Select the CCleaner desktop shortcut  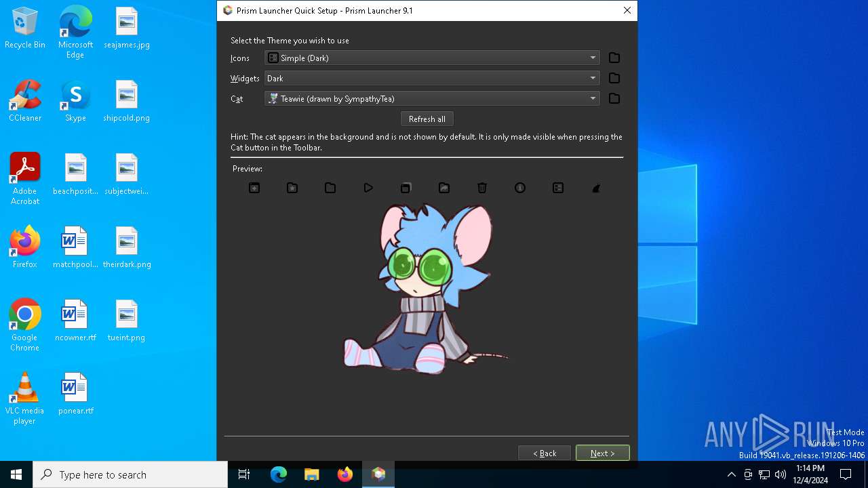point(25,102)
